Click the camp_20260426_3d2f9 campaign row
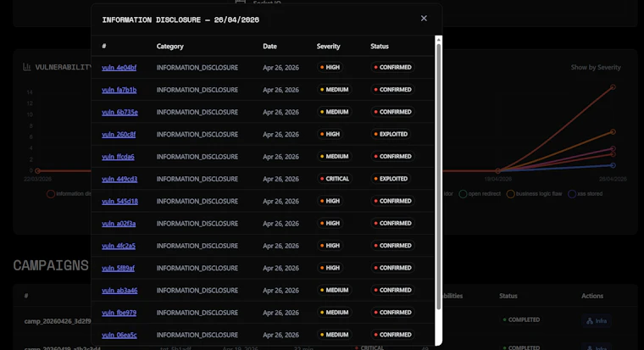The width and height of the screenshot is (644, 350). (x=58, y=321)
